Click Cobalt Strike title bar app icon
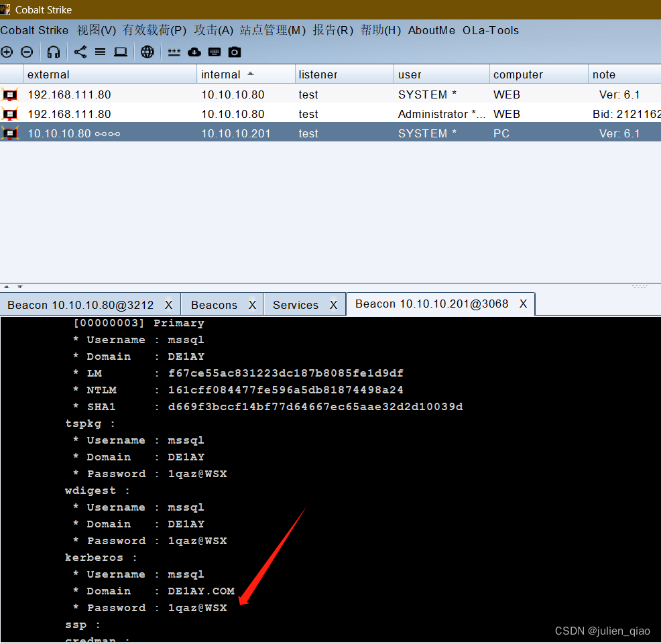Image resolution: width=661 pixels, height=644 pixels. pyautogui.click(x=5, y=9)
